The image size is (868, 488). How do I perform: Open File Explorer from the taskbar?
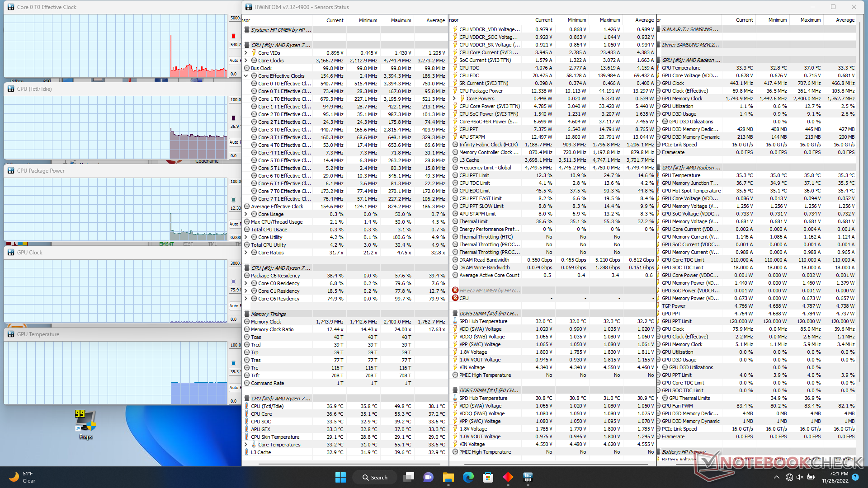(448, 477)
